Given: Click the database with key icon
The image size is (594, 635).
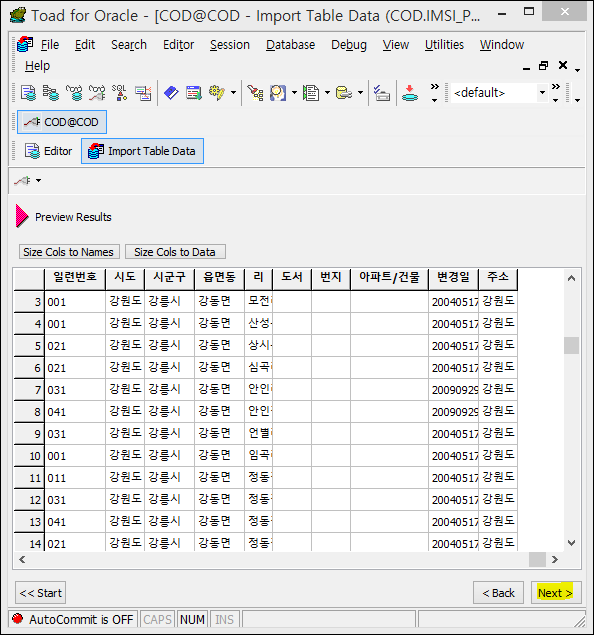Looking at the screenshot, I should coord(344,93).
